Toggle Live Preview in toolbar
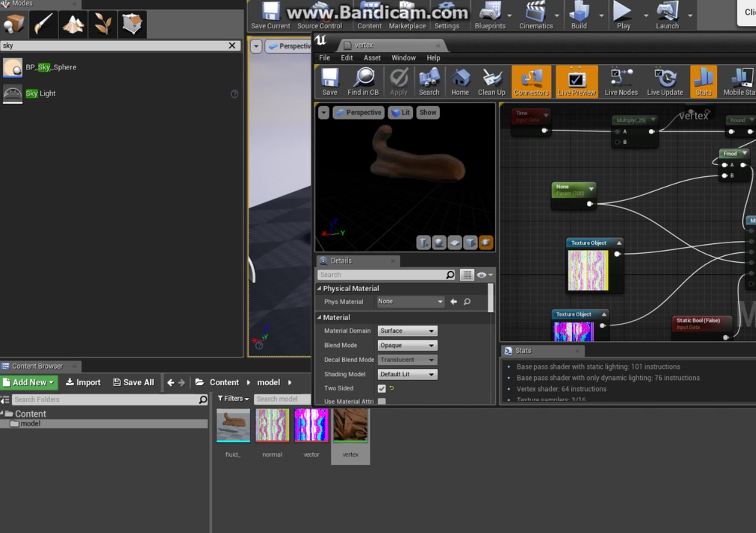This screenshot has height=533, width=756. point(576,82)
